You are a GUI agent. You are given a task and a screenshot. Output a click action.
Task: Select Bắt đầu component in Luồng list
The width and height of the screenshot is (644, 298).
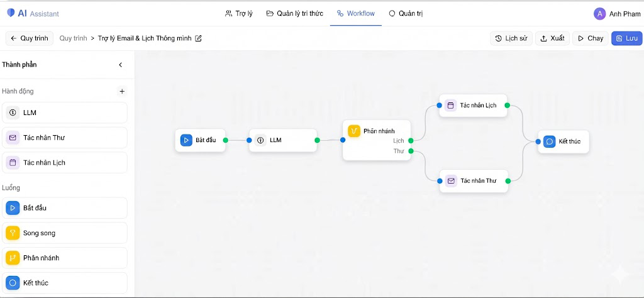click(65, 208)
